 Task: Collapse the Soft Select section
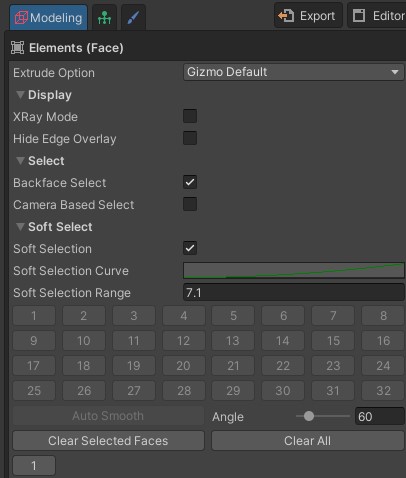[x=20, y=227]
